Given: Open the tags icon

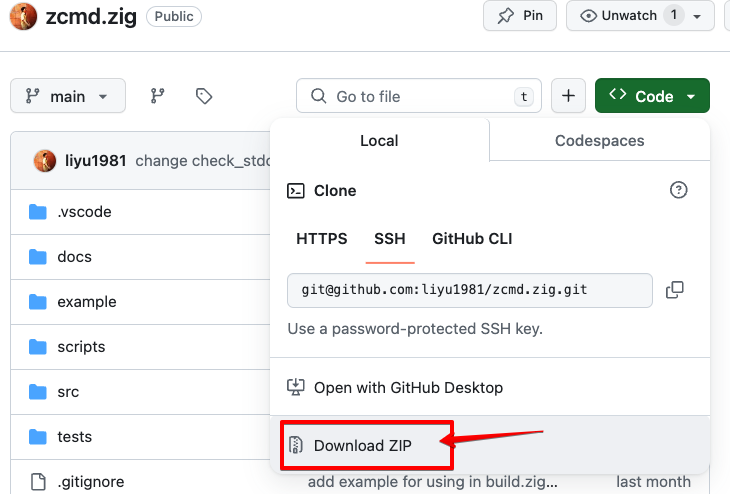Looking at the screenshot, I should (x=204, y=96).
